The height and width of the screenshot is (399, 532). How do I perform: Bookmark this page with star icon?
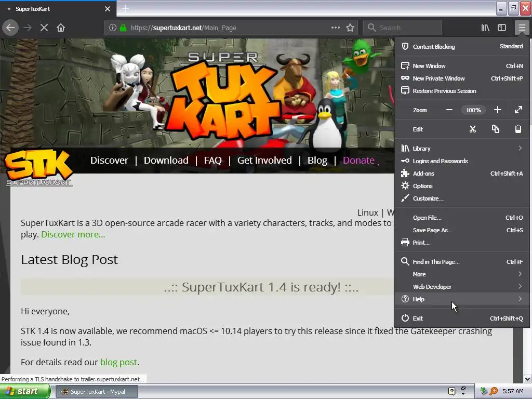coord(350,28)
